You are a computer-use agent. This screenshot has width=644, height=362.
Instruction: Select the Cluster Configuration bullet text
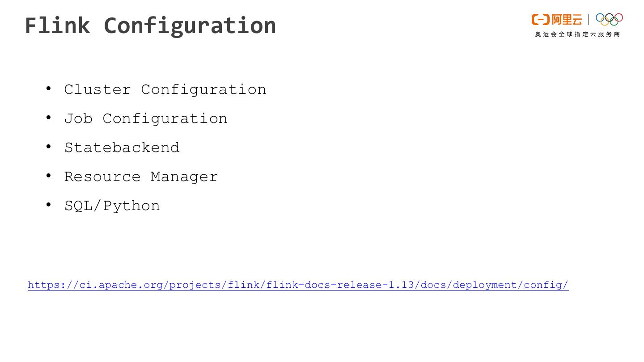tap(165, 89)
